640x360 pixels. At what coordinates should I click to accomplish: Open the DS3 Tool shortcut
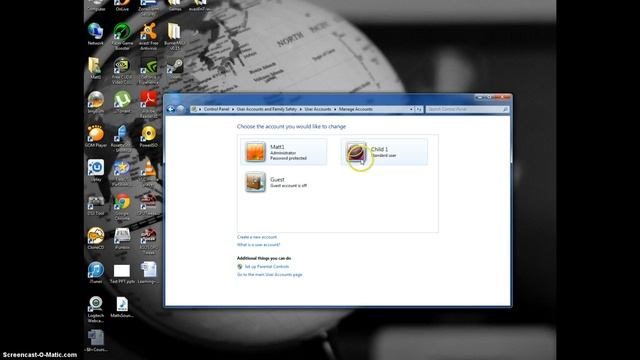[x=96, y=205]
